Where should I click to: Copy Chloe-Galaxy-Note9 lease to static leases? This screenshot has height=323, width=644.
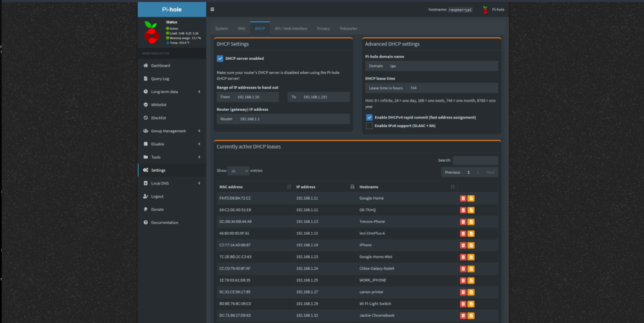point(471,269)
